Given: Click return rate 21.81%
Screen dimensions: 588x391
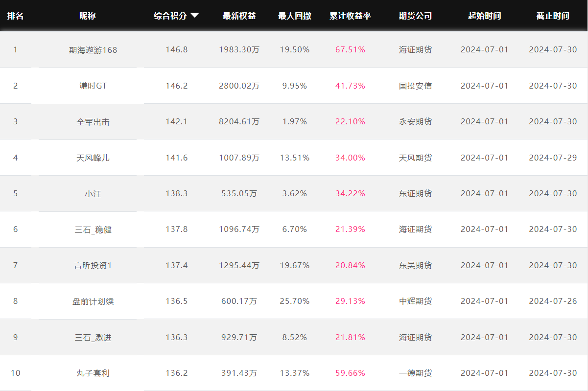Looking at the screenshot, I should pyautogui.click(x=350, y=337).
